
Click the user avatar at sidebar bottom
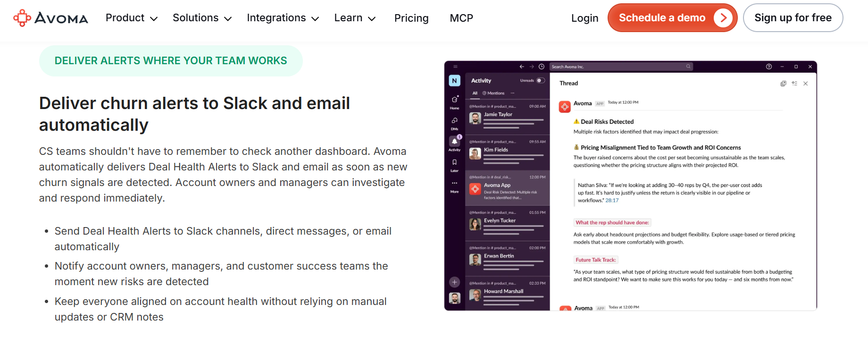point(454,298)
